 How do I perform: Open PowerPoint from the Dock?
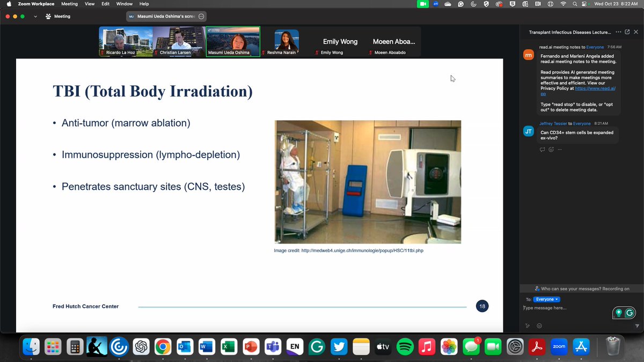pos(251,347)
